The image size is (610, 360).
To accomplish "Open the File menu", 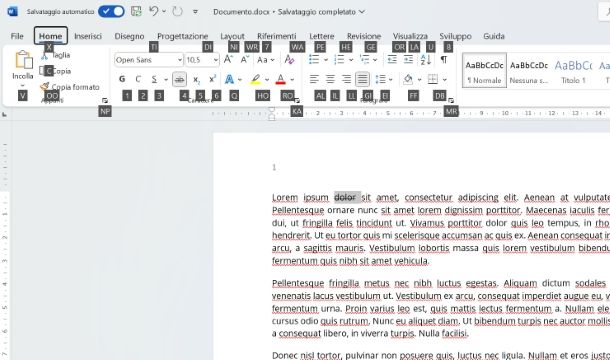I will coord(17,36).
